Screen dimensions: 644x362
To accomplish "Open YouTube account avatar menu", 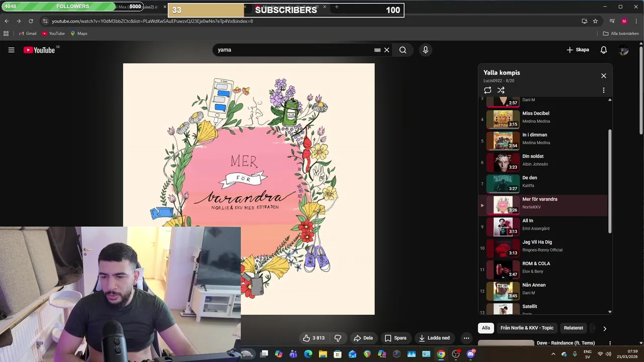I will (624, 50).
